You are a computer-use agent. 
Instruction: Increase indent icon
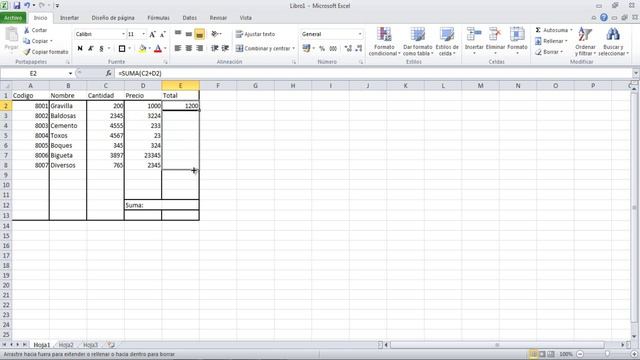[225, 48]
